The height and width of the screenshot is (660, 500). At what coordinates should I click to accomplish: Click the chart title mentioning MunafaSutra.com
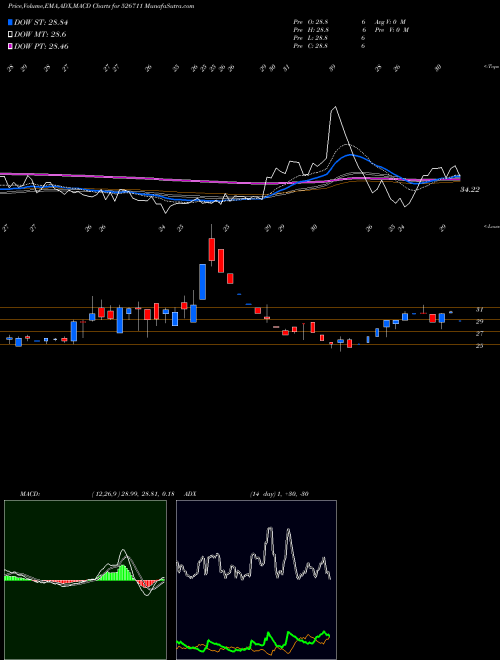pos(101,6)
